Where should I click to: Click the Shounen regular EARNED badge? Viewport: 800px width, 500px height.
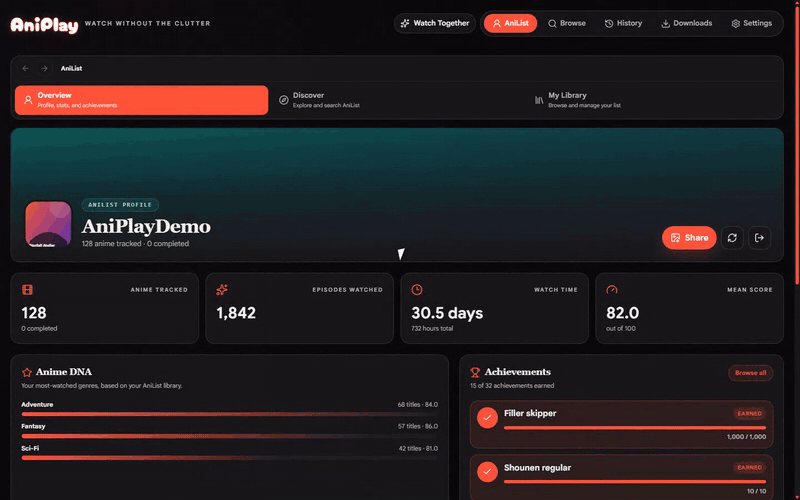[x=749, y=467]
